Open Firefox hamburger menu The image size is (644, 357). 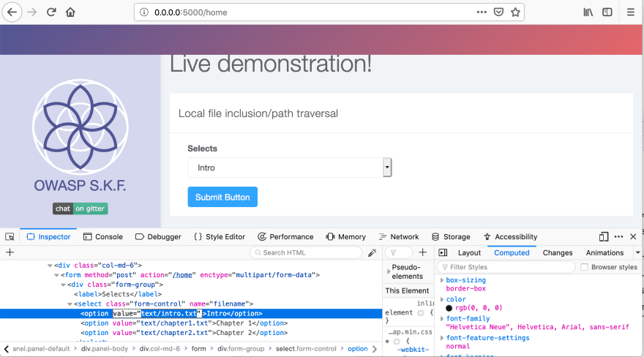coord(630,12)
